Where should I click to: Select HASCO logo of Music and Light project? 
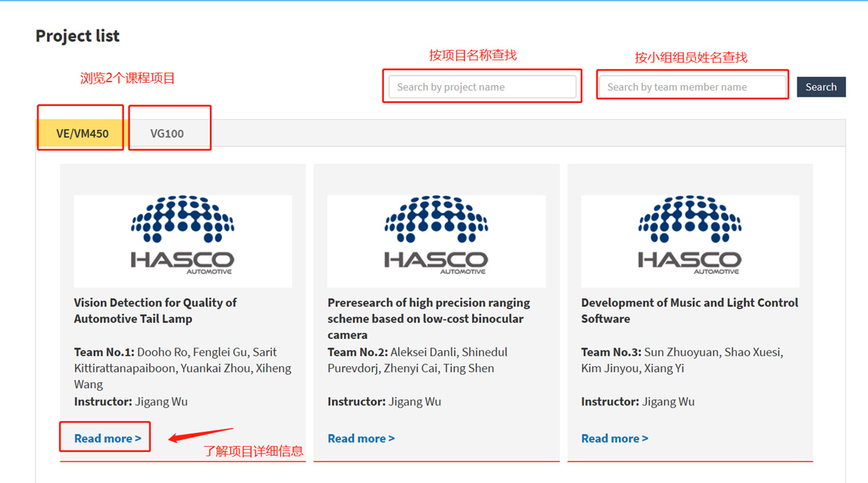[690, 241]
